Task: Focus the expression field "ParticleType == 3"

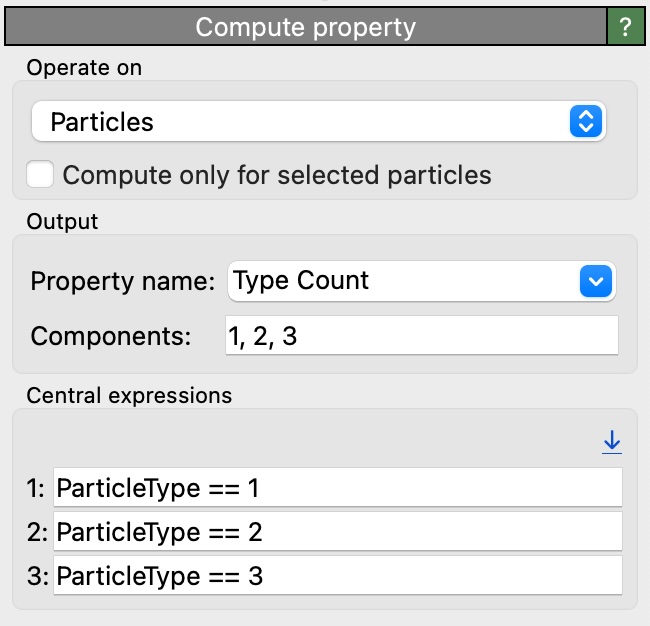Action: 338,576
